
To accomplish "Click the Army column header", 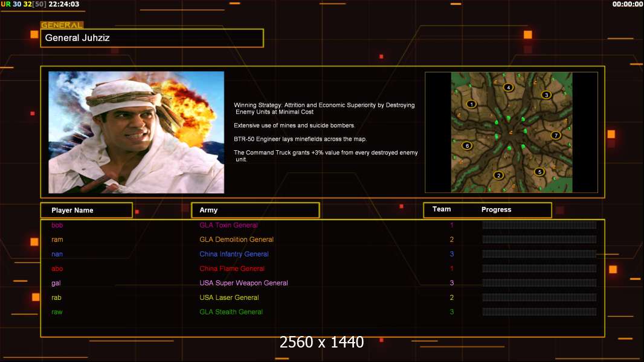I will [256, 210].
